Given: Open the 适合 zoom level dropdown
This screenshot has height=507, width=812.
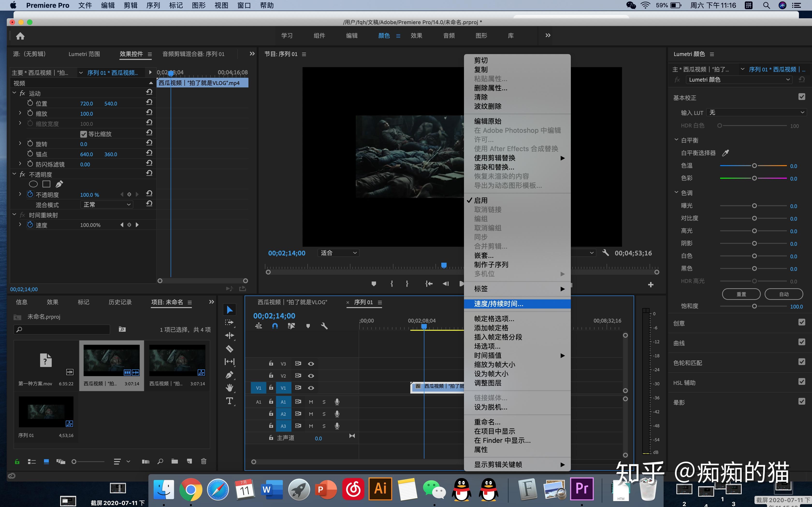Looking at the screenshot, I should point(338,253).
